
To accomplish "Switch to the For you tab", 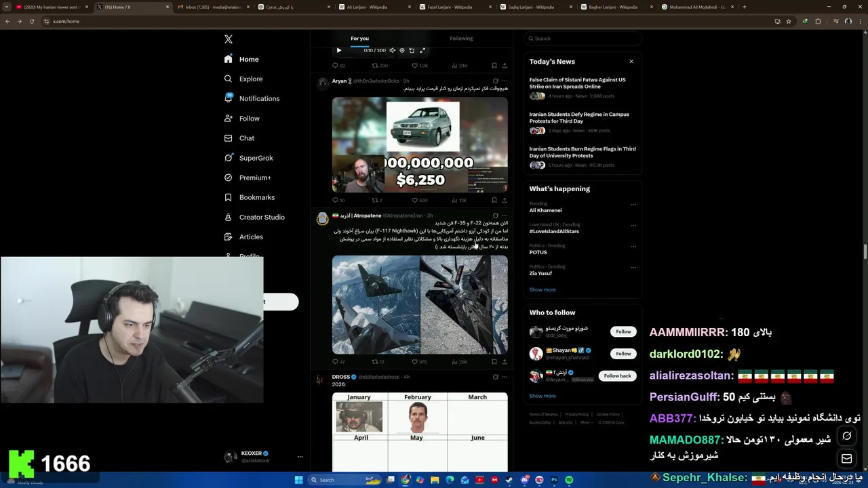I will point(359,39).
